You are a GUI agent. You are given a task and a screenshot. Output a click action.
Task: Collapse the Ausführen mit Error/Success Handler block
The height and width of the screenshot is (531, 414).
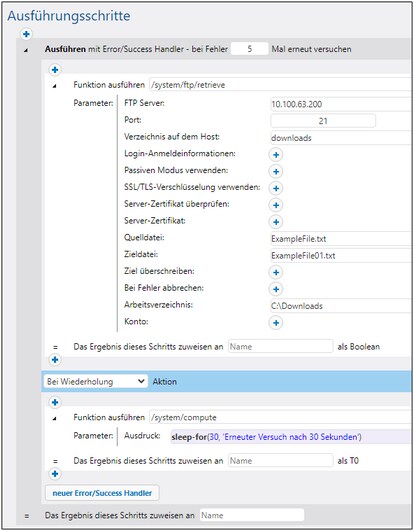(x=26, y=50)
